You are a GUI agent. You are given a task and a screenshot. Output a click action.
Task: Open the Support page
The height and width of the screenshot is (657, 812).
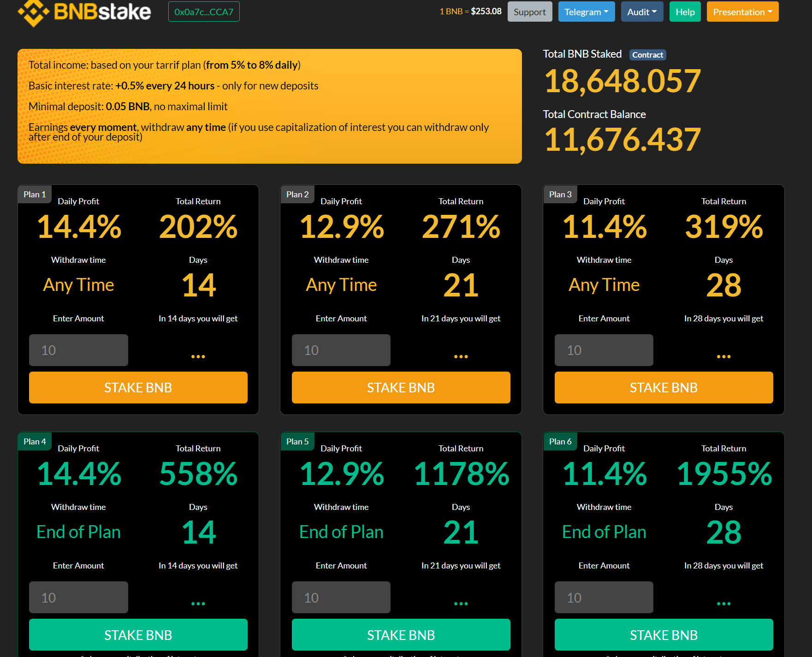click(x=530, y=12)
